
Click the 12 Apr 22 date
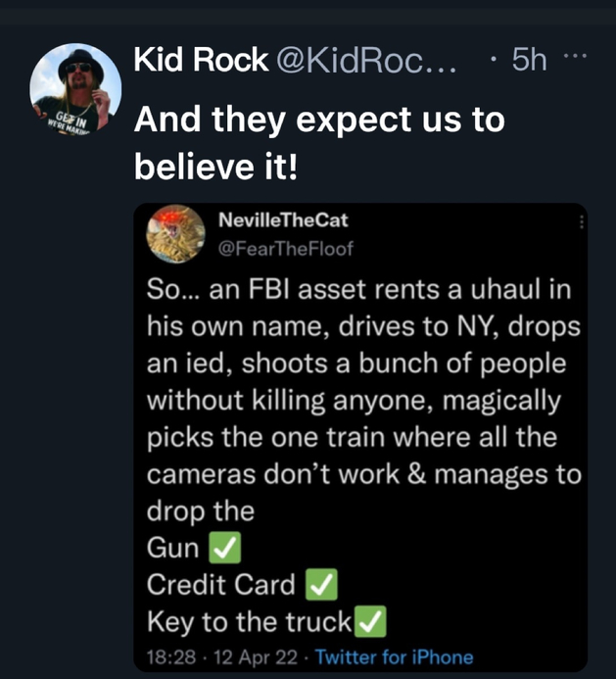click(256, 656)
